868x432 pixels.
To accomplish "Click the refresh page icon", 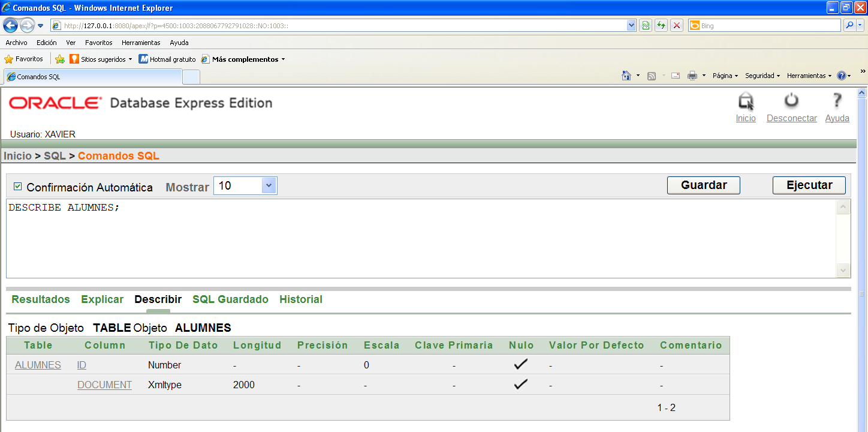I will point(661,26).
